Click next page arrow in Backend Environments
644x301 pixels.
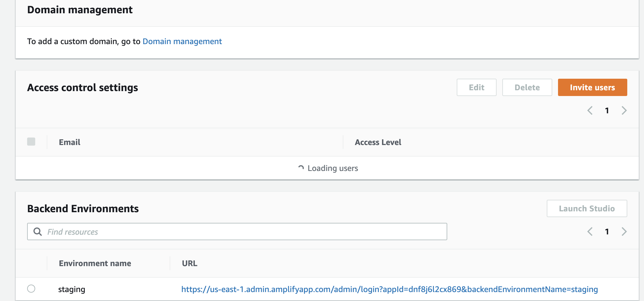coord(624,232)
